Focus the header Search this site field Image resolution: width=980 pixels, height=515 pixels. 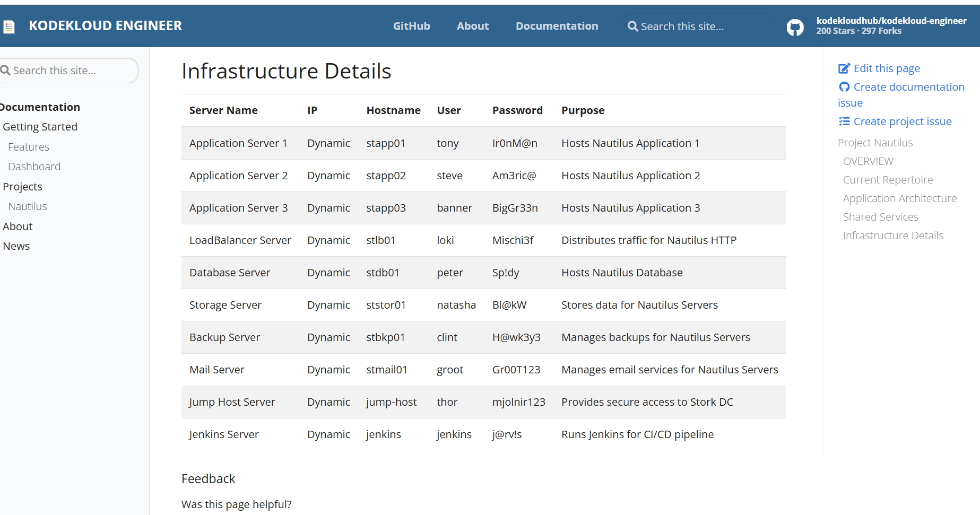698,26
